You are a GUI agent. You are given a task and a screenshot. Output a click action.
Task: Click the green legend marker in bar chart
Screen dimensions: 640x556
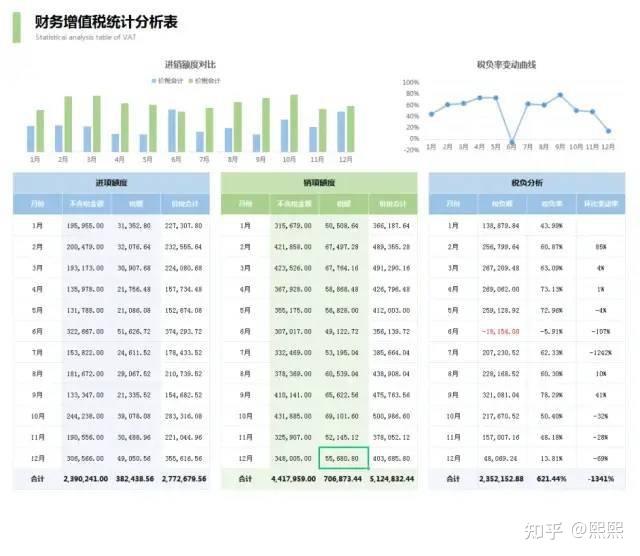(191, 81)
